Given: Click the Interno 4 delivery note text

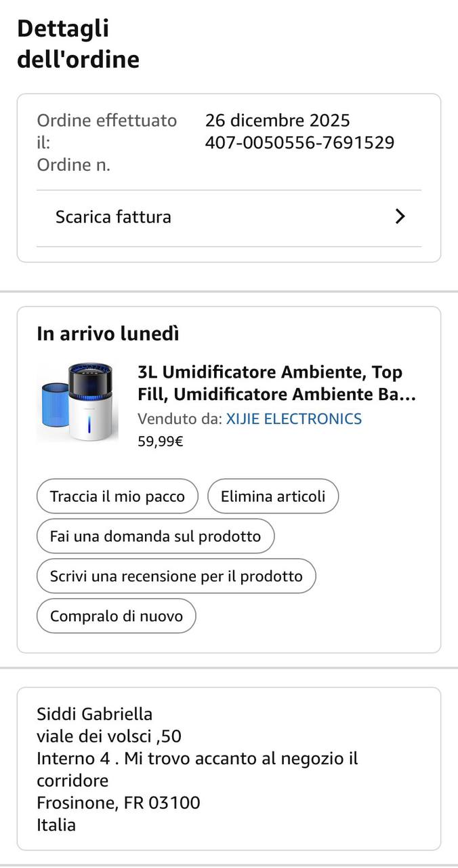Looking at the screenshot, I should [197, 770].
